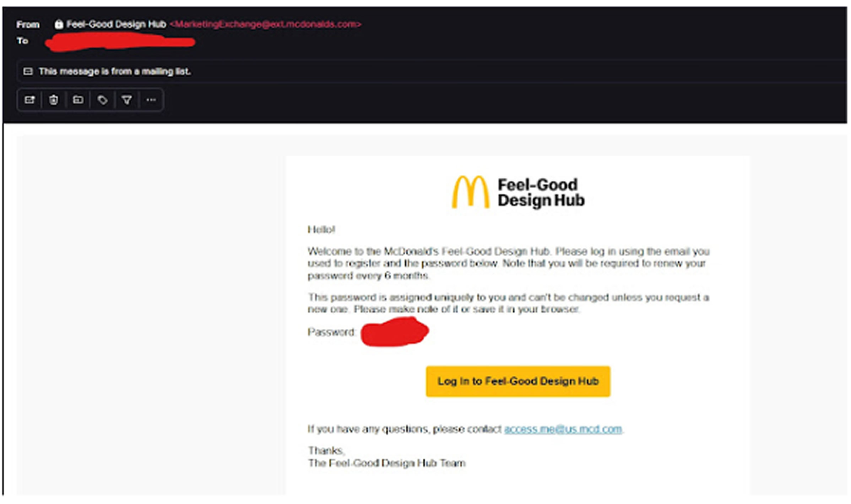The image size is (851, 504).
Task: Delete the email with the trash icon
Action: 54,100
